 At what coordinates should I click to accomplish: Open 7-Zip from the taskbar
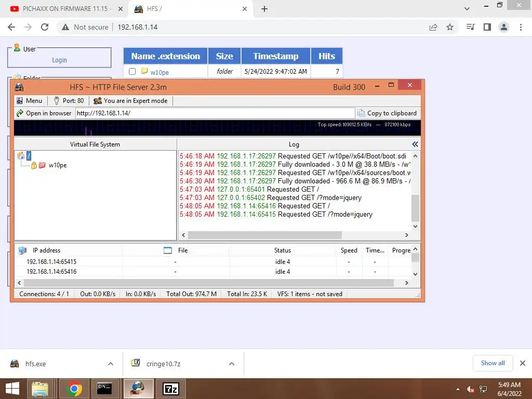pyautogui.click(x=171, y=389)
